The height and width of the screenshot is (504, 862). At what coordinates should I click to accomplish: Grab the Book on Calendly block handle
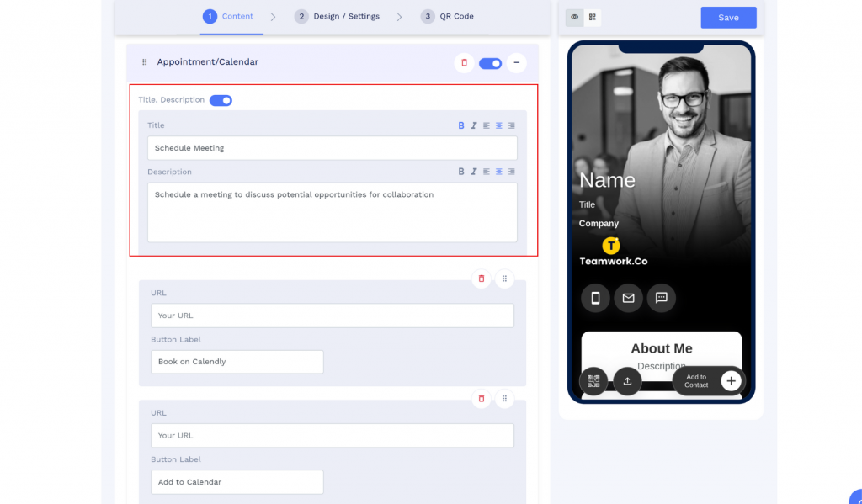(x=505, y=279)
